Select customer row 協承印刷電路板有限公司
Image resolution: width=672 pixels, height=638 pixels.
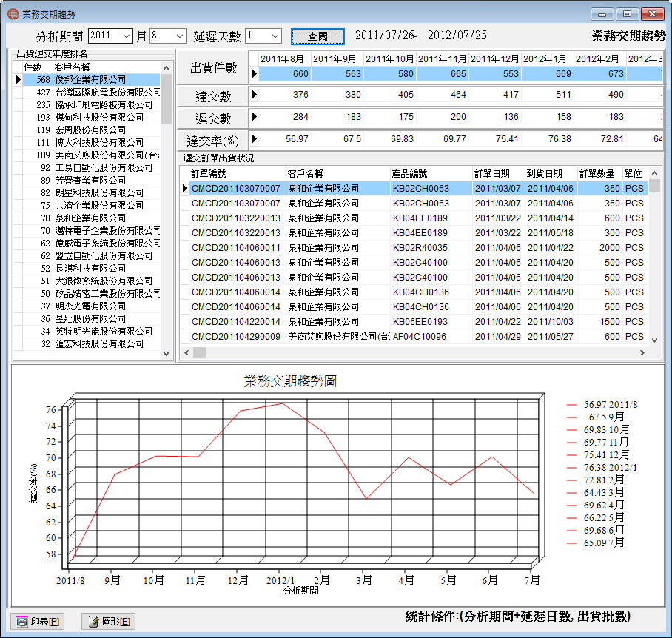[x=91, y=105]
